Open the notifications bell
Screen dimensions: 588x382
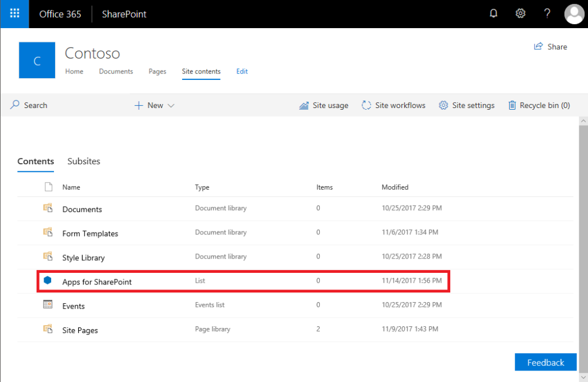[x=493, y=14]
